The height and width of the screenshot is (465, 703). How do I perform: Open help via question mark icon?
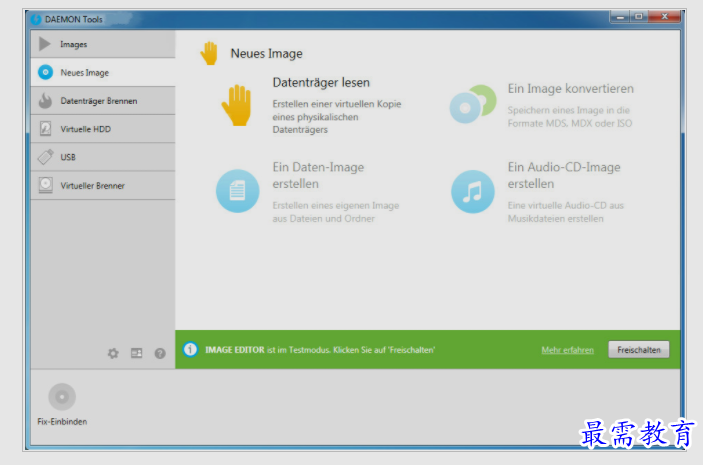160,353
